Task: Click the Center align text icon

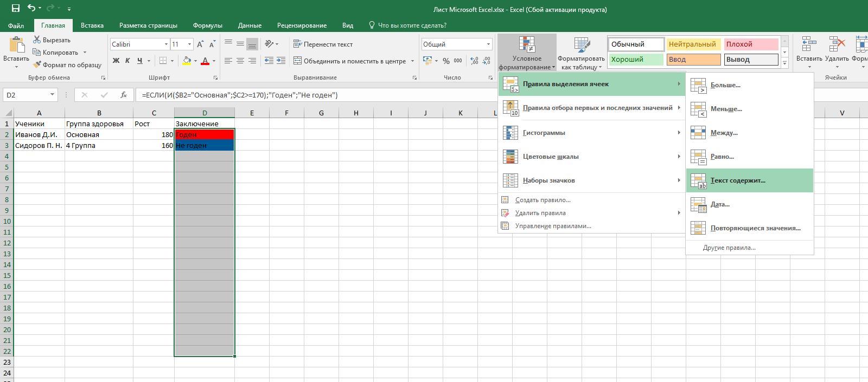Action: (240, 61)
